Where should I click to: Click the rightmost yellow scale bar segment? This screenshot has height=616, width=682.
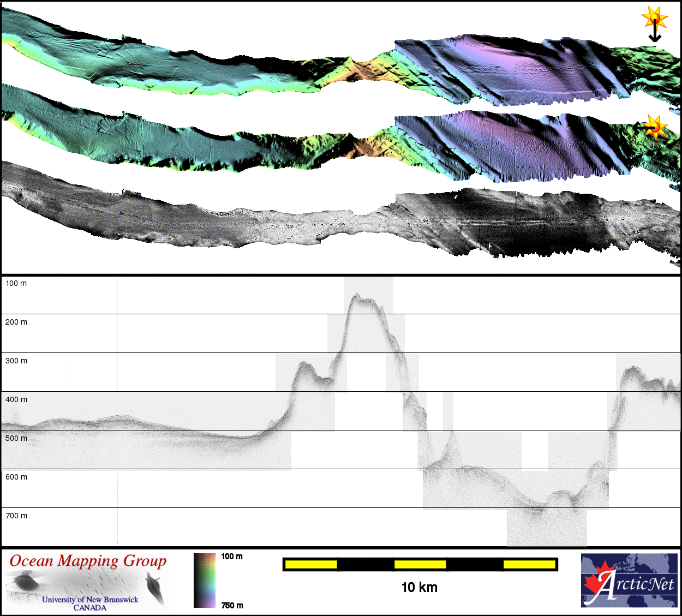coord(529,564)
